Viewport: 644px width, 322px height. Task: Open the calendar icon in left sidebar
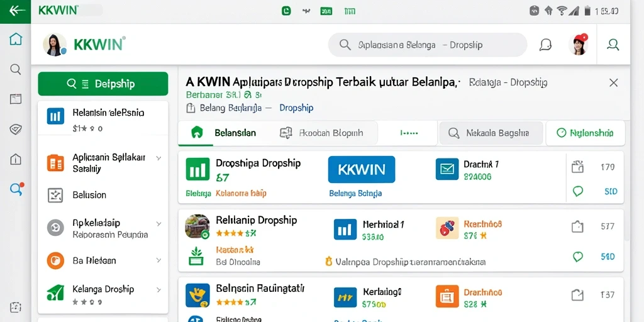[x=16, y=99]
